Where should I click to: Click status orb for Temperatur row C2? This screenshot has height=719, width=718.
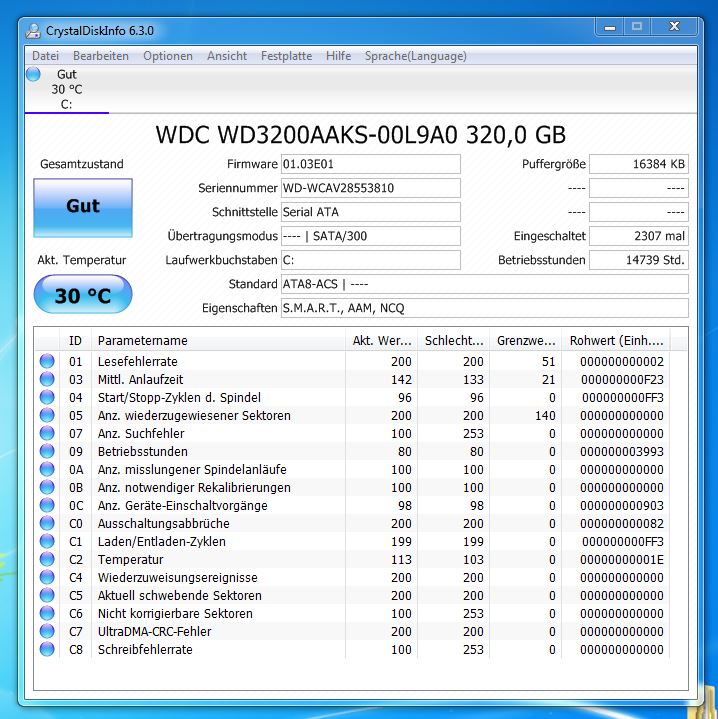click(47, 559)
